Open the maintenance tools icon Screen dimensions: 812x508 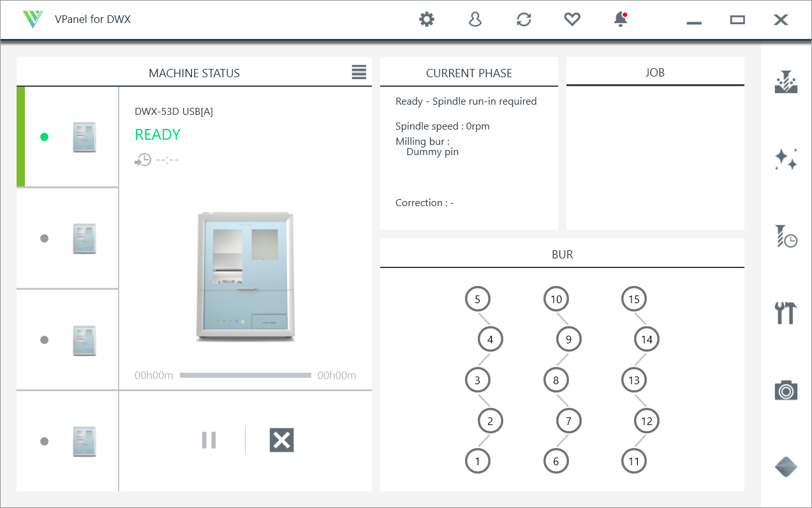tap(786, 313)
